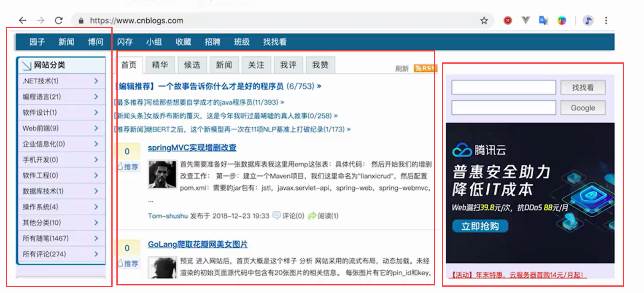
Task: Click 立即抢购 button in the ad
Action: point(480,226)
